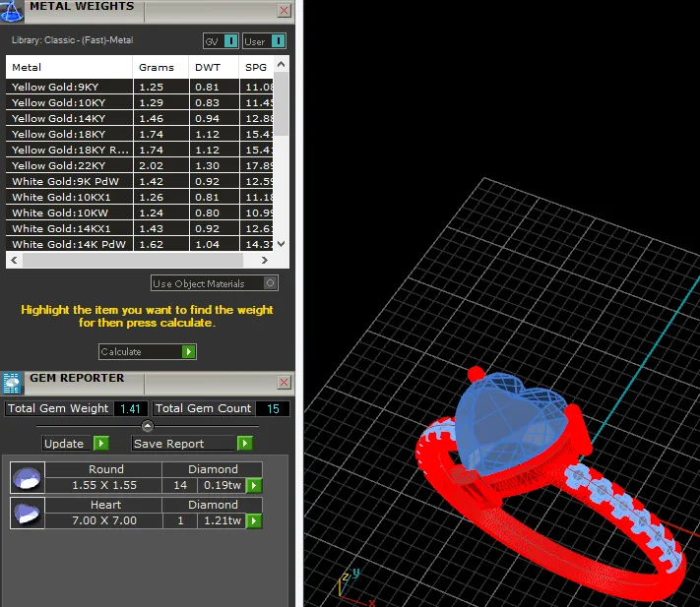Click the Round gem quantity 14

point(180,485)
